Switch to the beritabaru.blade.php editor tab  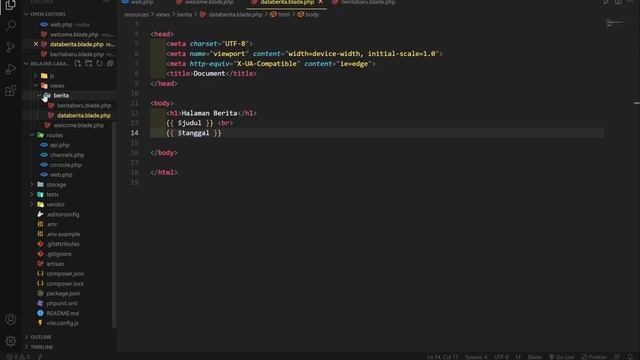click(364, 2)
